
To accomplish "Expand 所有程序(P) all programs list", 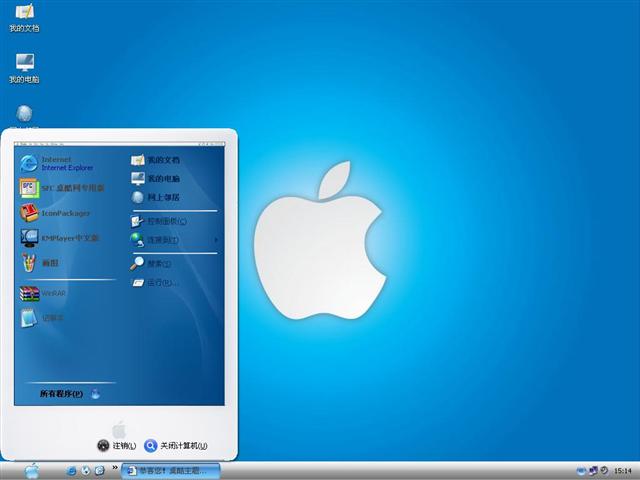I will click(69, 393).
